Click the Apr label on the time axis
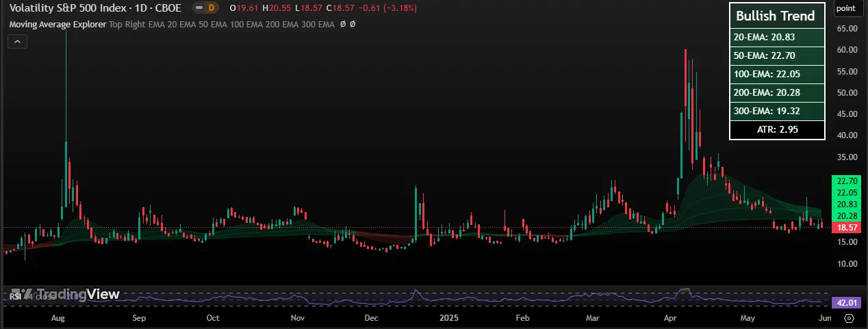 (x=670, y=318)
